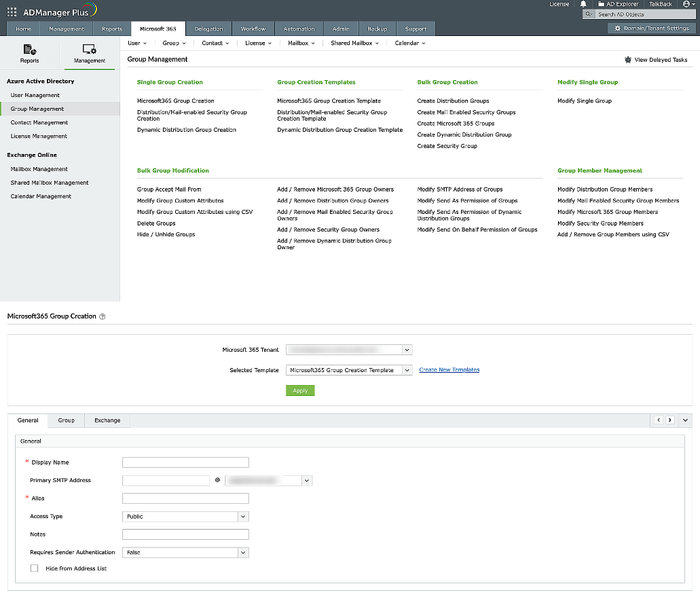Open Modify Single Group link
The image size is (700, 603).
click(x=585, y=101)
